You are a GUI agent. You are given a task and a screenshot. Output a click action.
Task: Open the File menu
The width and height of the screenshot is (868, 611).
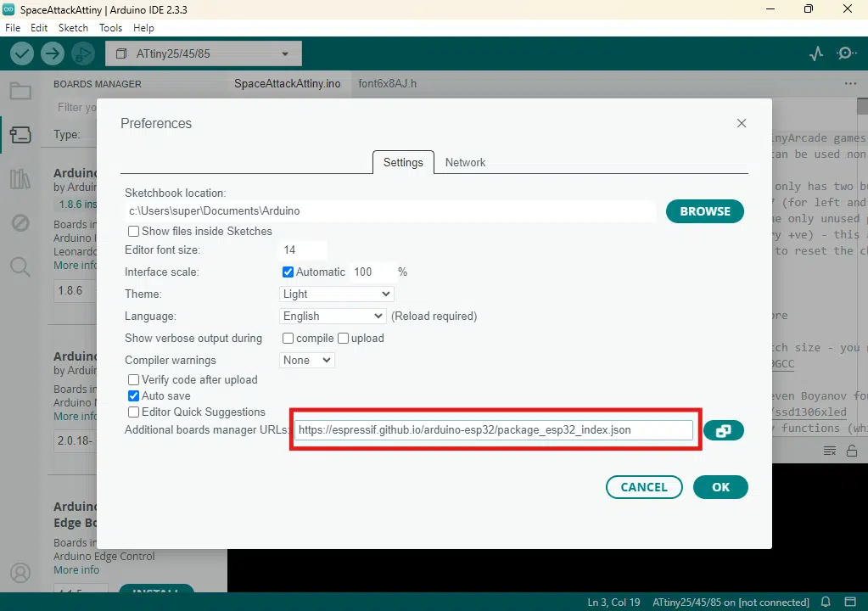coord(12,28)
